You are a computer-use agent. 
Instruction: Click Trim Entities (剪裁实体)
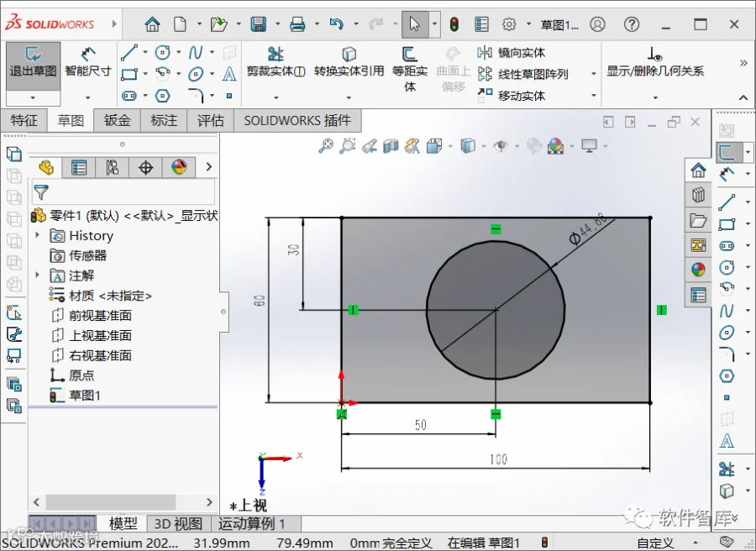click(x=276, y=63)
